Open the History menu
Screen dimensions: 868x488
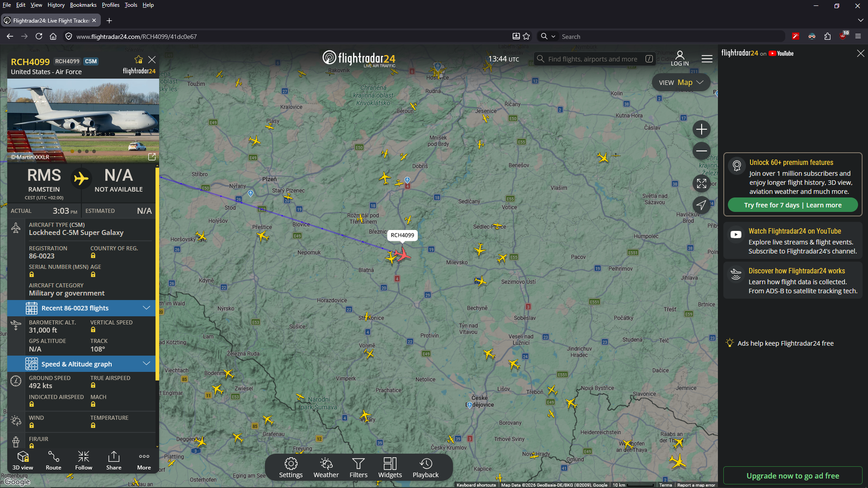coord(56,5)
